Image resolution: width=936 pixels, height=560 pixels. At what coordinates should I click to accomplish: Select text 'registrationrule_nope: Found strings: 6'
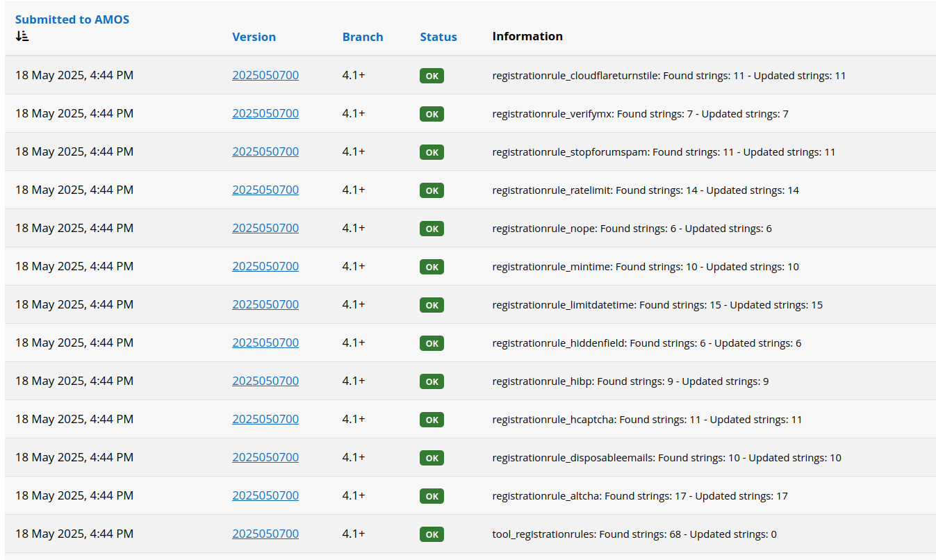pyautogui.click(x=584, y=229)
